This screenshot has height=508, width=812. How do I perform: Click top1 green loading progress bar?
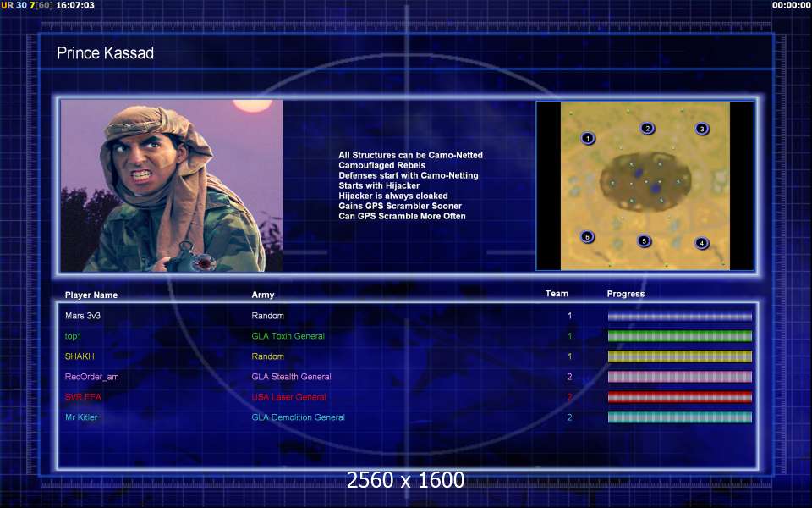pos(679,336)
